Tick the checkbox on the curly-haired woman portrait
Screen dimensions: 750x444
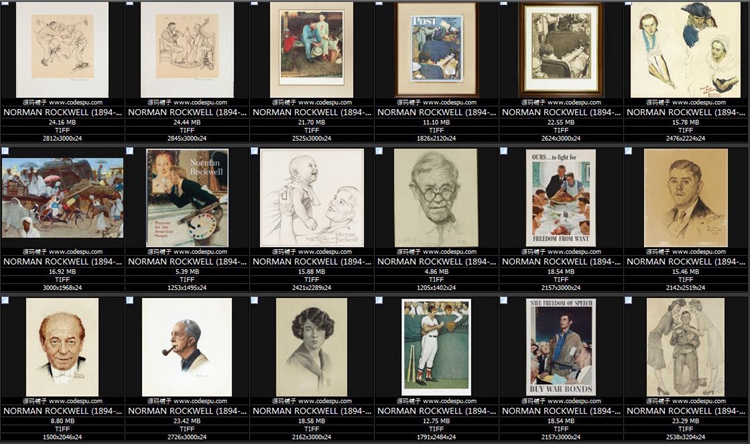[x=254, y=300]
